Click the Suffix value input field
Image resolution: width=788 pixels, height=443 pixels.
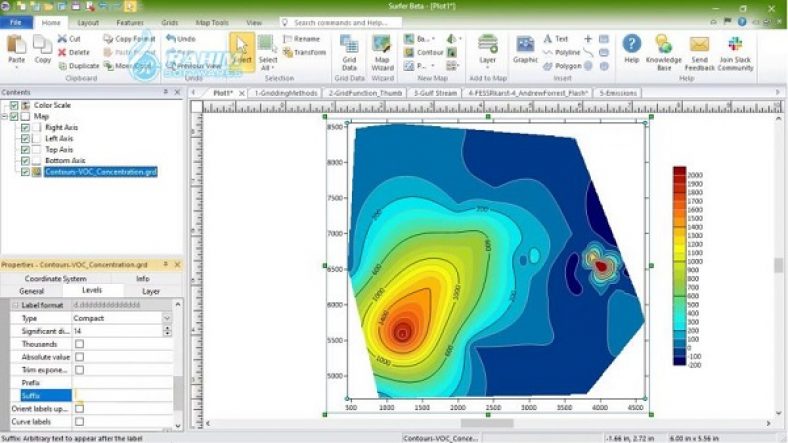[x=123, y=396]
